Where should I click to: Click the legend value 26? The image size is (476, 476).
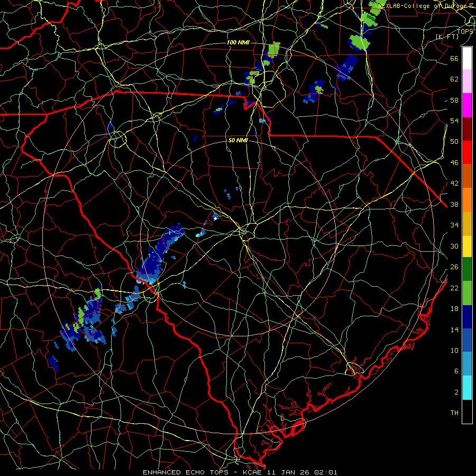(454, 267)
